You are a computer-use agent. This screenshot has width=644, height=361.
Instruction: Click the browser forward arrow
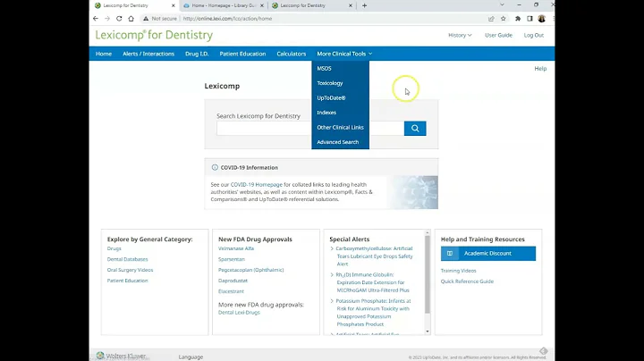pos(107,19)
